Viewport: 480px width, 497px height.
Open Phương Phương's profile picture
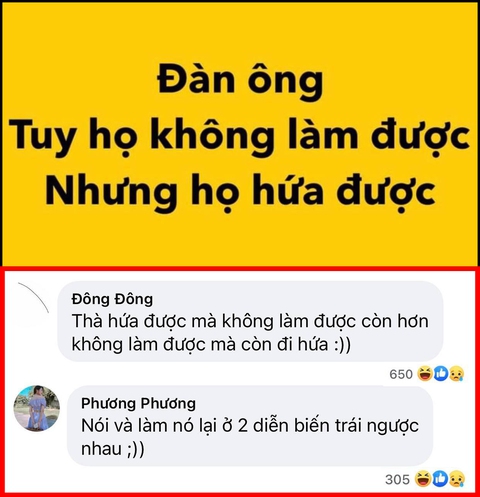click(37, 408)
